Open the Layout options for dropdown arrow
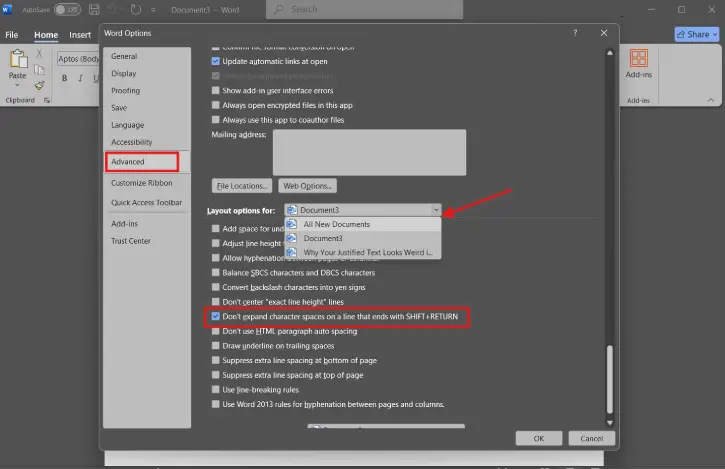725x469 pixels. tap(436, 210)
